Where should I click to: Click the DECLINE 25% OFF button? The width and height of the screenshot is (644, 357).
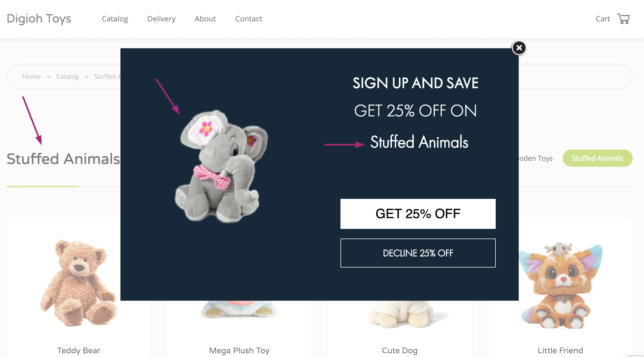click(x=418, y=253)
